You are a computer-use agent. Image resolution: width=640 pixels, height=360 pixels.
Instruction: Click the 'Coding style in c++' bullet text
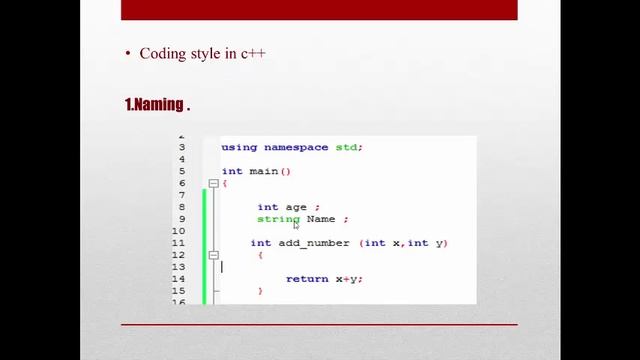pyautogui.click(x=202, y=53)
